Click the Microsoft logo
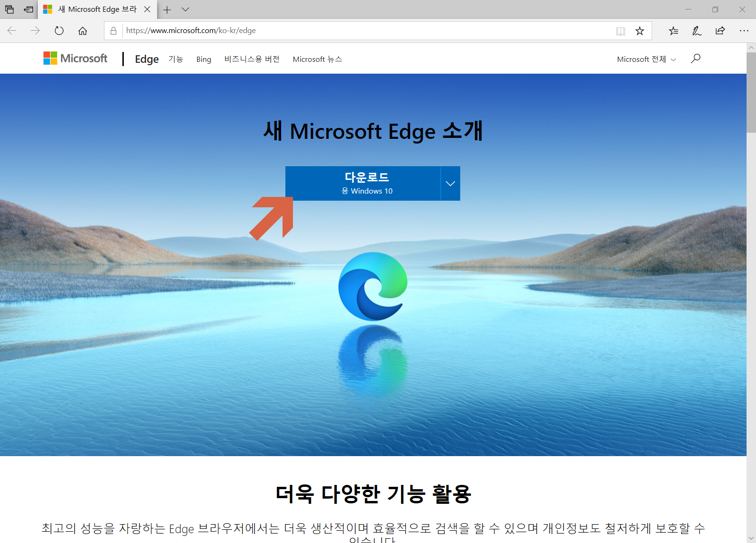 click(75, 58)
